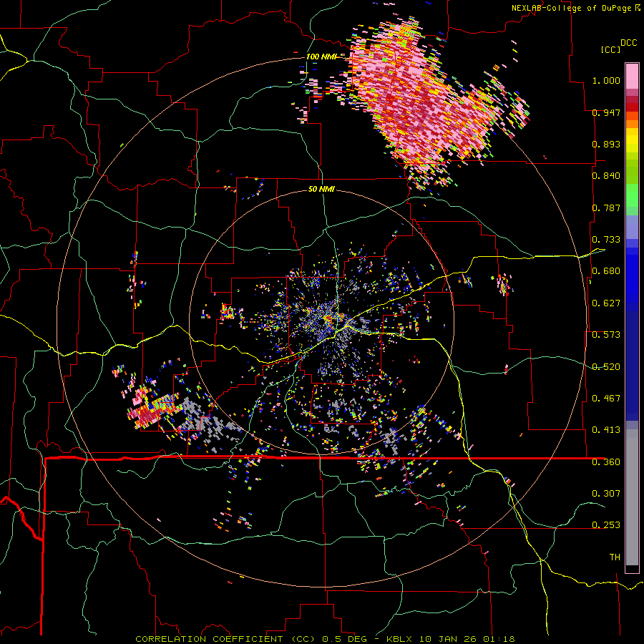The height and width of the screenshot is (644, 644).
Task: Click the 0.680 scale value
Action: 606,270
